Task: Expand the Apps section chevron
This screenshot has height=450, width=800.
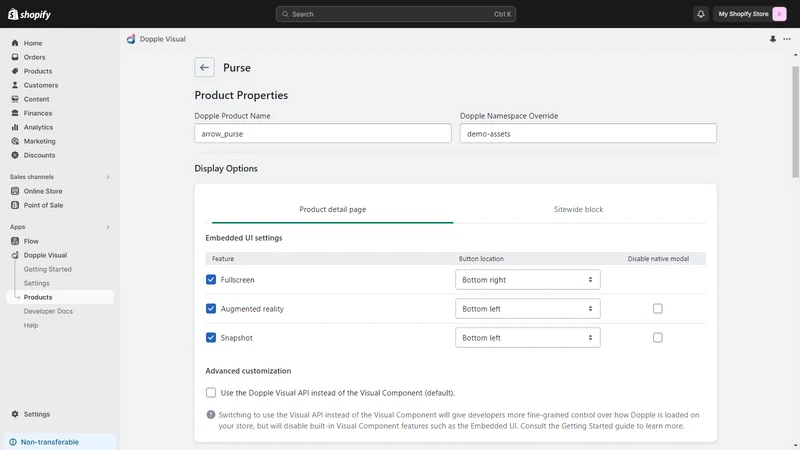Action: pyautogui.click(x=108, y=227)
